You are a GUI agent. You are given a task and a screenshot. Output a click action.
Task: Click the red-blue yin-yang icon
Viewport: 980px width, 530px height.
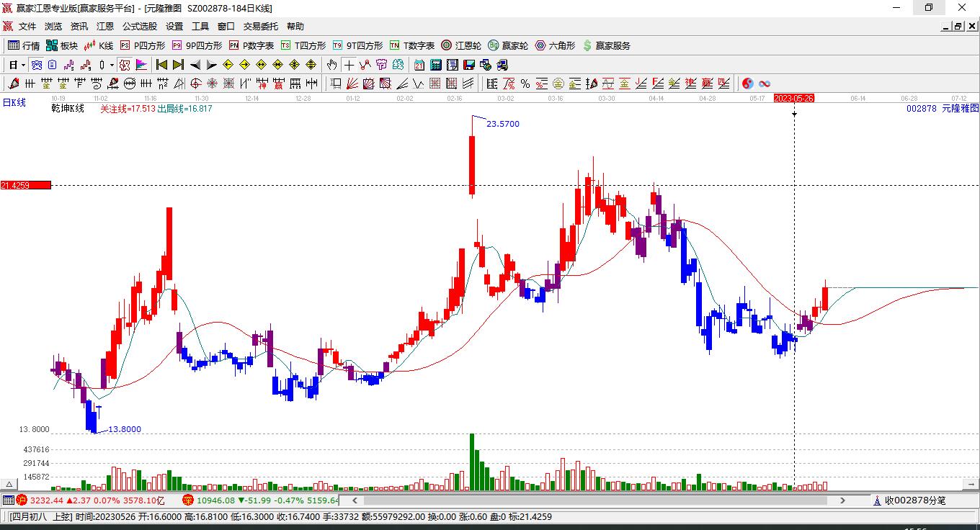coord(748,84)
